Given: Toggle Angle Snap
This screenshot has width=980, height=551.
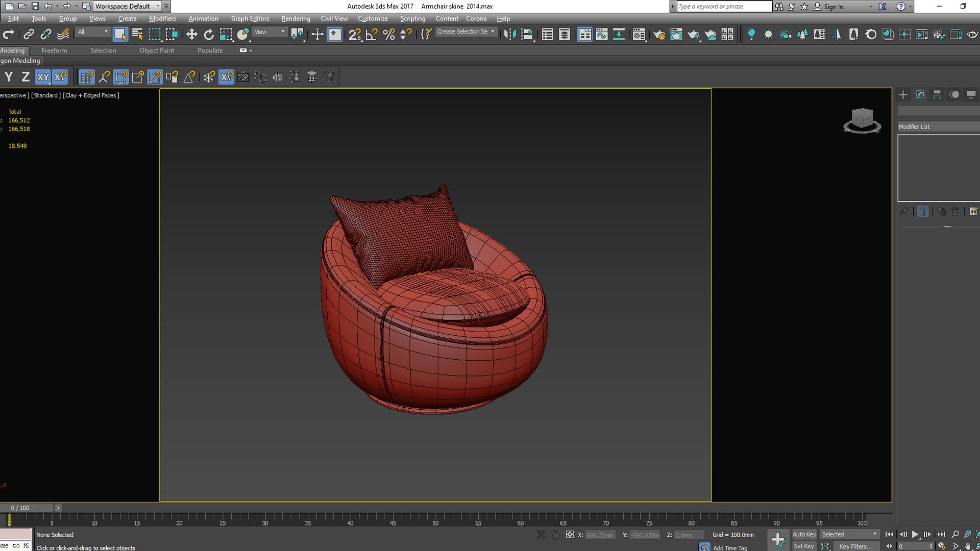Looking at the screenshot, I should point(372,34).
